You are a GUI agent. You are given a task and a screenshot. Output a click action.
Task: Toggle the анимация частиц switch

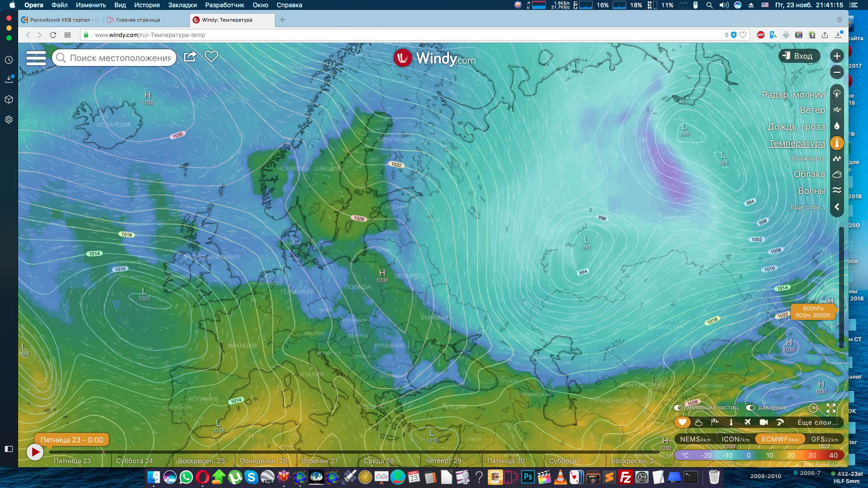(678, 408)
